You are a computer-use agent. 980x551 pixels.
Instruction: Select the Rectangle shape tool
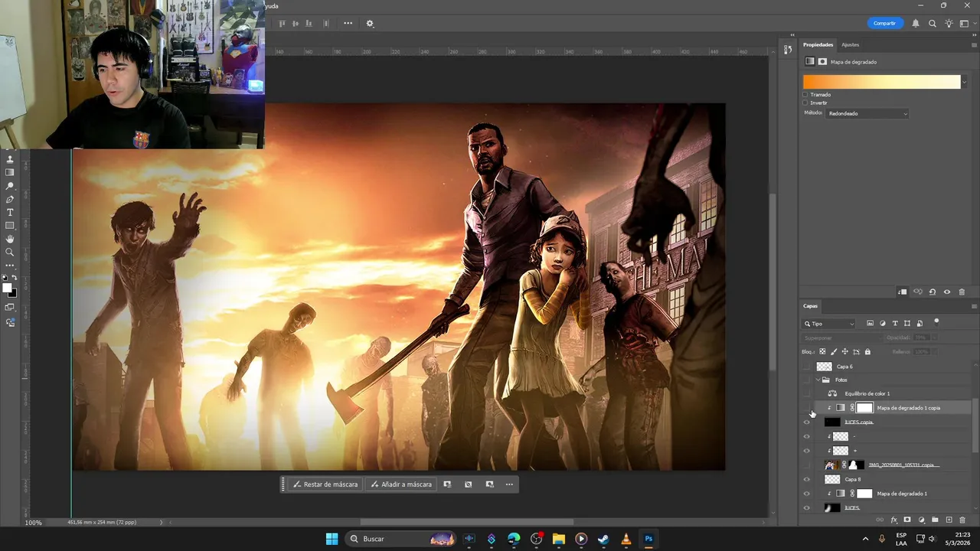coord(10,226)
